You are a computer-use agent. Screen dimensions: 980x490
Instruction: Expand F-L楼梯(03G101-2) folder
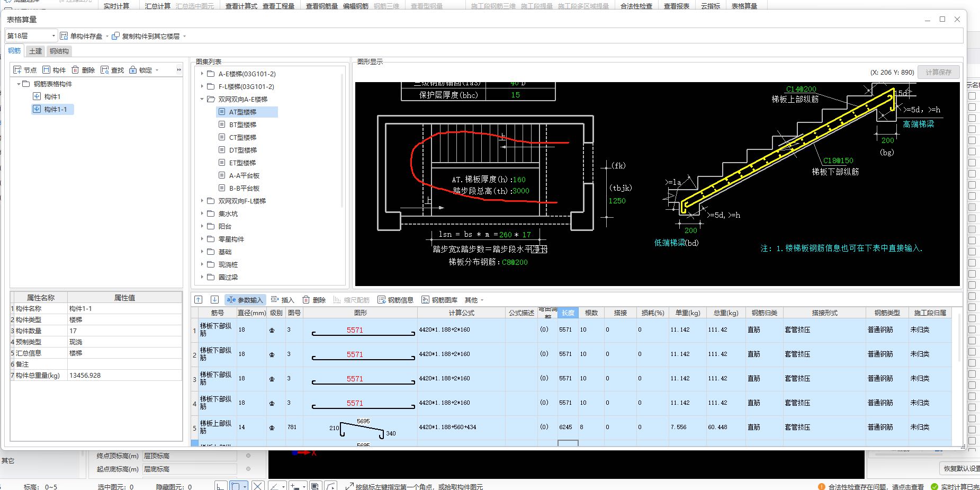point(202,86)
